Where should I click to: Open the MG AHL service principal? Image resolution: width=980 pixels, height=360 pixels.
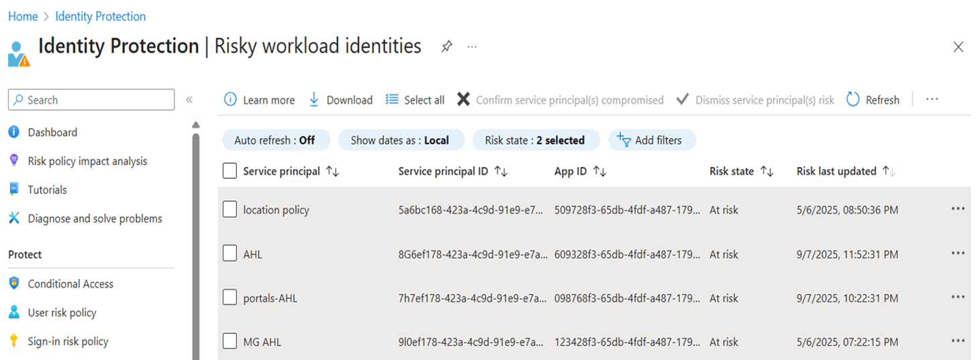(262, 342)
